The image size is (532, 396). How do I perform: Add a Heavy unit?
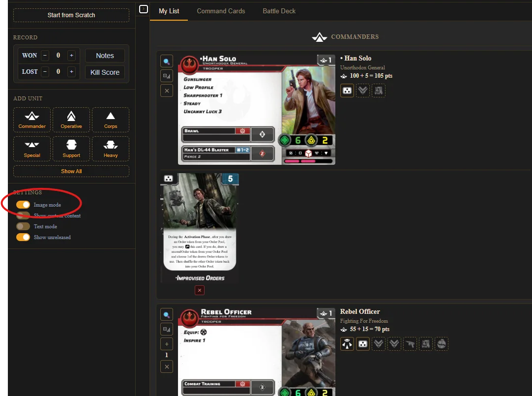click(x=111, y=149)
